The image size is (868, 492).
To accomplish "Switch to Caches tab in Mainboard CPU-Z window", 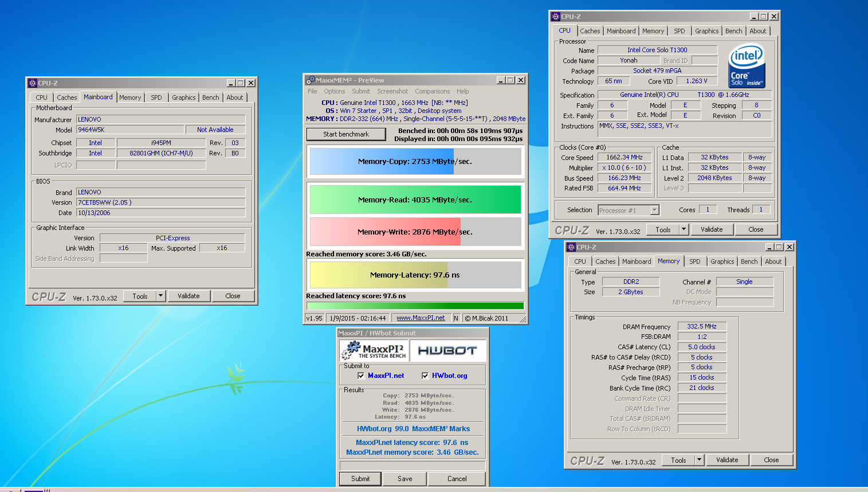I will pos(66,97).
